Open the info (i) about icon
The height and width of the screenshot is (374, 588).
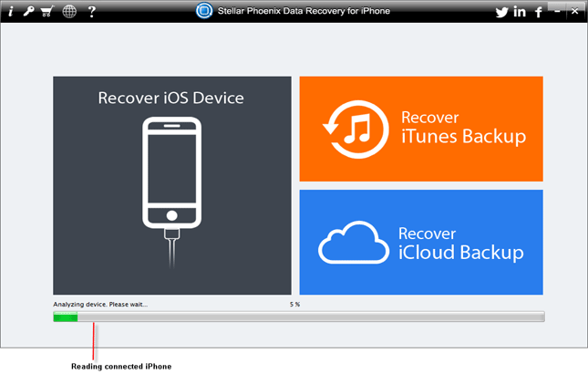11,12
